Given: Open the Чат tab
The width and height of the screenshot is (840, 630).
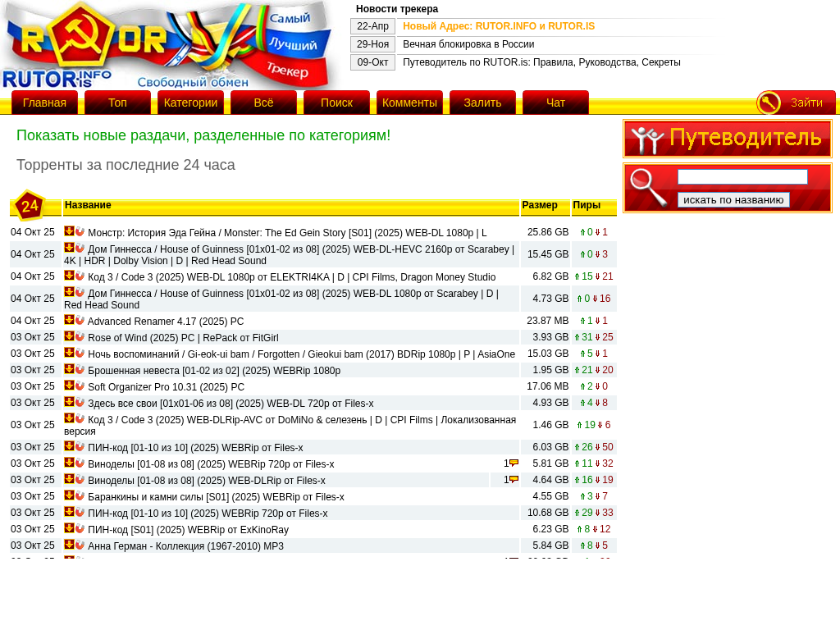Looking at the screenshot, I should tap(555, 103).
